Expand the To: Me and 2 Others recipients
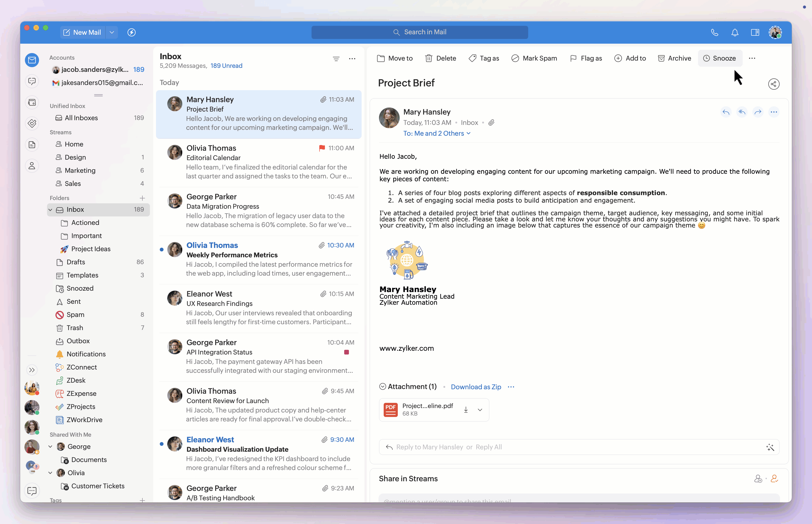The image size is (812, 524). pyautogui.click(x=437, y=133)
